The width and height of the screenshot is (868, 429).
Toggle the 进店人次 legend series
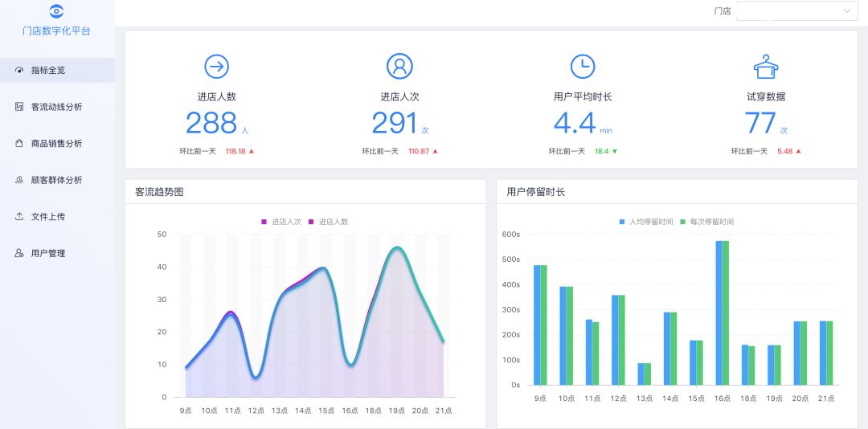281,222
